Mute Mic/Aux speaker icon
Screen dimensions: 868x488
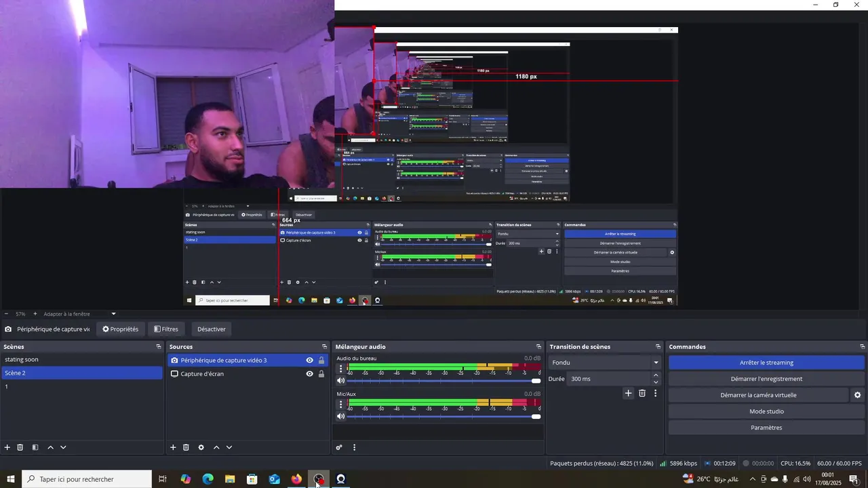(341, 416)
